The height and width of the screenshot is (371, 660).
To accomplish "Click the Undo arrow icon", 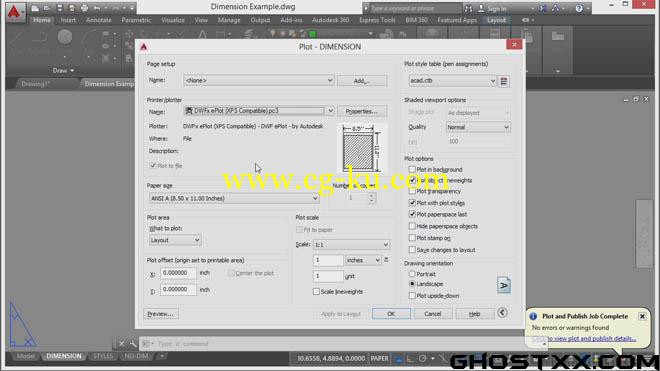I will 97,8.
